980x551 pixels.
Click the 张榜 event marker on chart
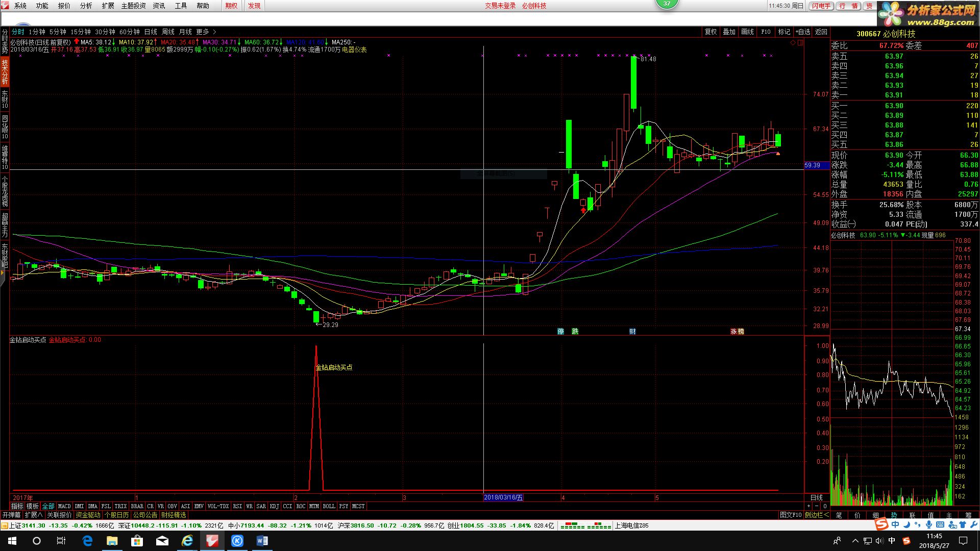737,332
